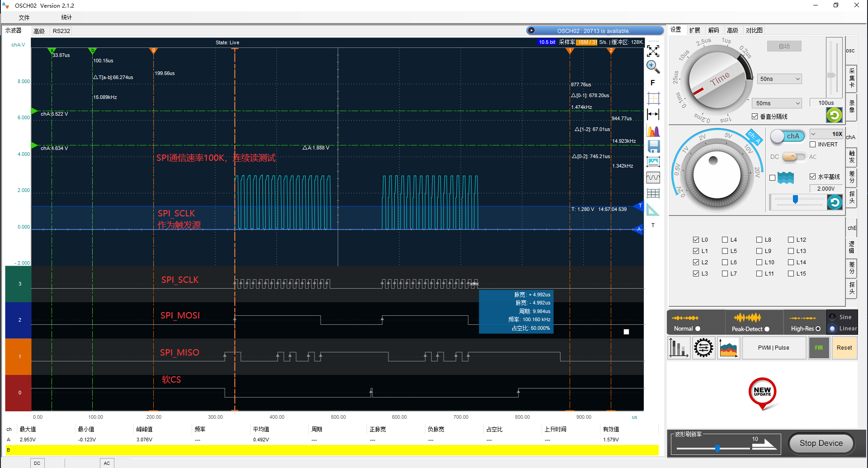Image resolution: width=868 pixels, height=468 pixels.
Task: Toggle the grid cursor measurement icon
Action: click(653, 98)
